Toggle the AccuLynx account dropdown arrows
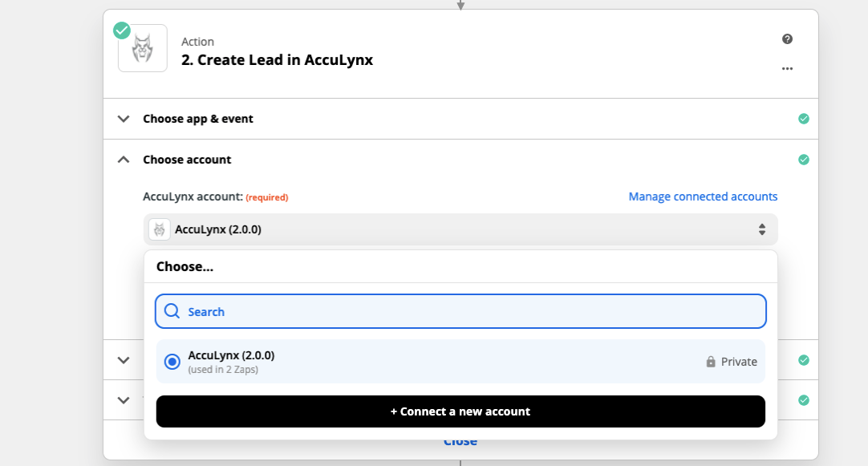Viewport: 868px width, 466px height. [762, 229]
